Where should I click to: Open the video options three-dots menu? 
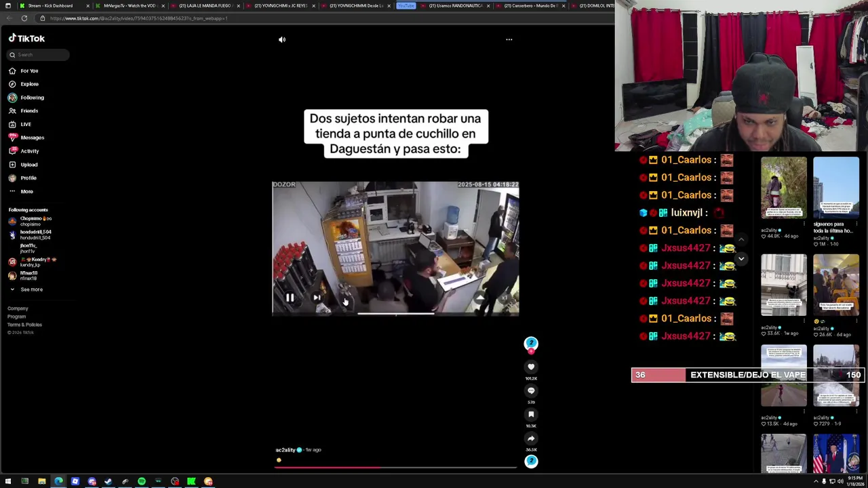pyautogui.click(x=509, y=39)
